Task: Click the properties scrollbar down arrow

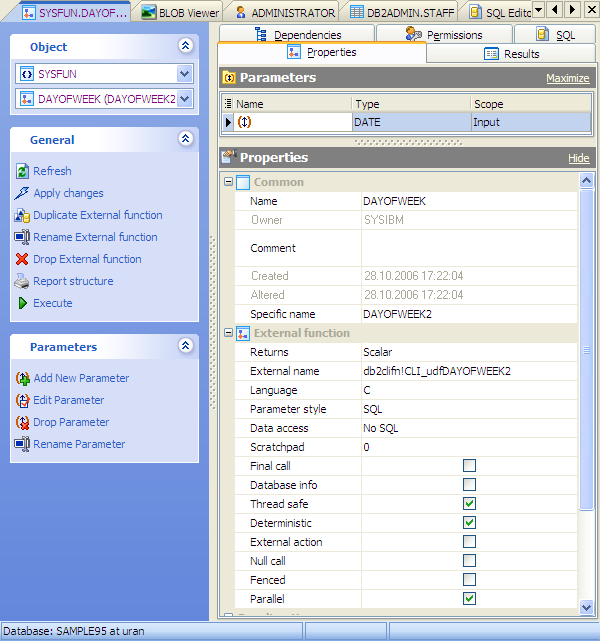Action: [587, 607]
